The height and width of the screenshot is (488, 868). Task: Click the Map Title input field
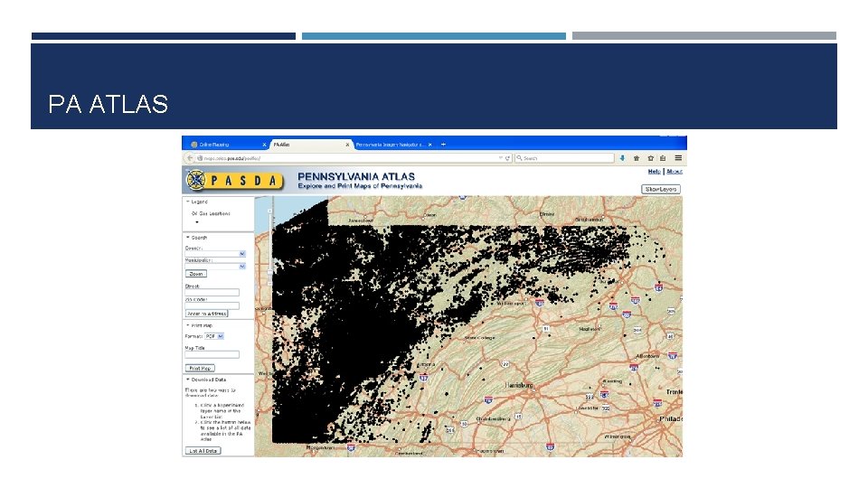(x=212, y=354)
